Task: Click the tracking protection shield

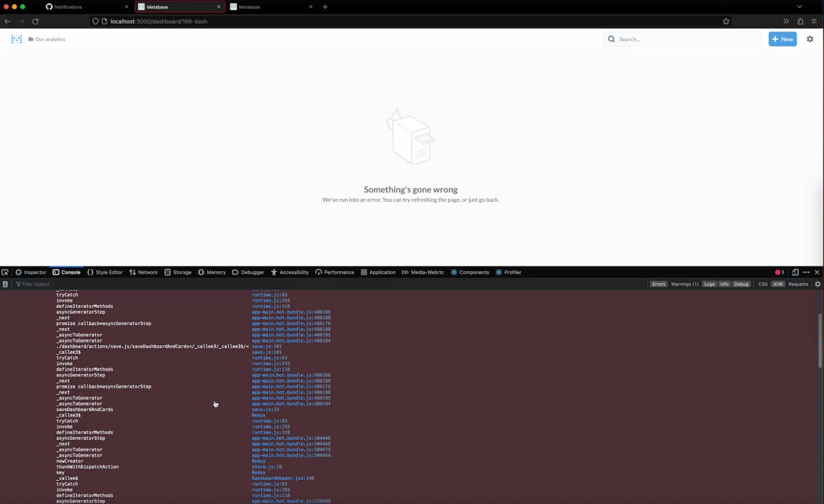Action: click(x=95, y=21)
